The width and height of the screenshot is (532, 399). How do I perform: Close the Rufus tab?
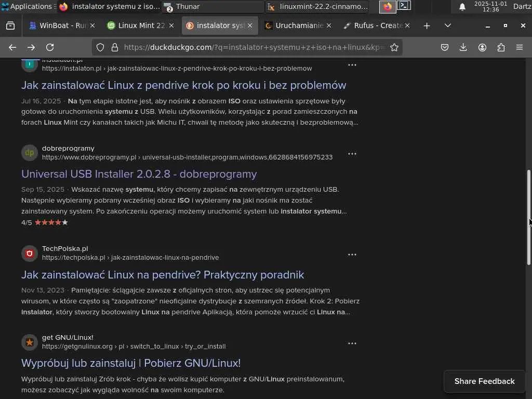tap(407, 26)
